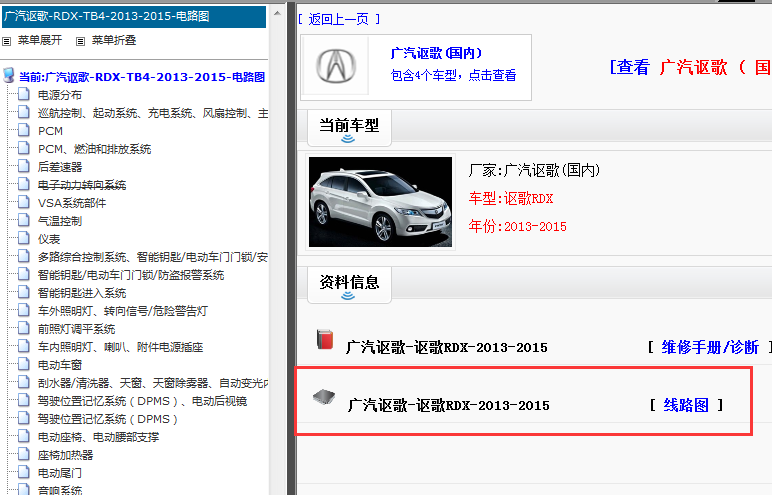Open the 电源分布 tree item
The height and width of the screenshot is (495, 772).
[x=60, y=95]
